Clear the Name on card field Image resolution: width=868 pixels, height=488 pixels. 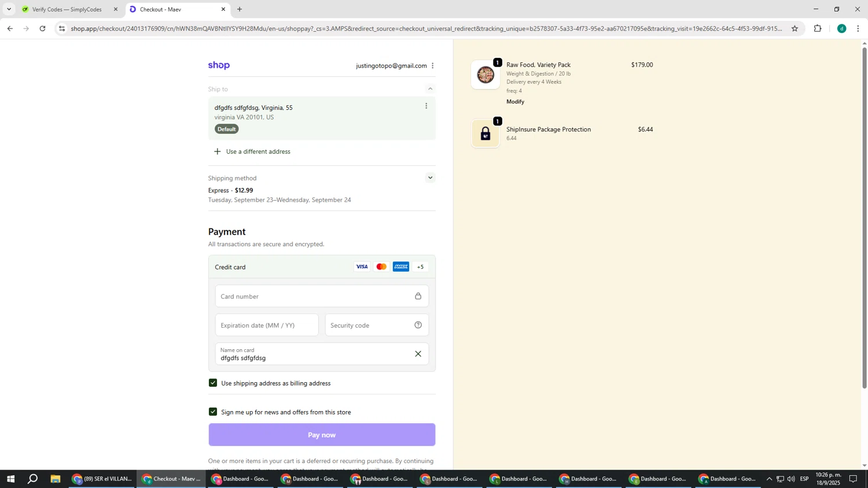[x=418, y=354]
